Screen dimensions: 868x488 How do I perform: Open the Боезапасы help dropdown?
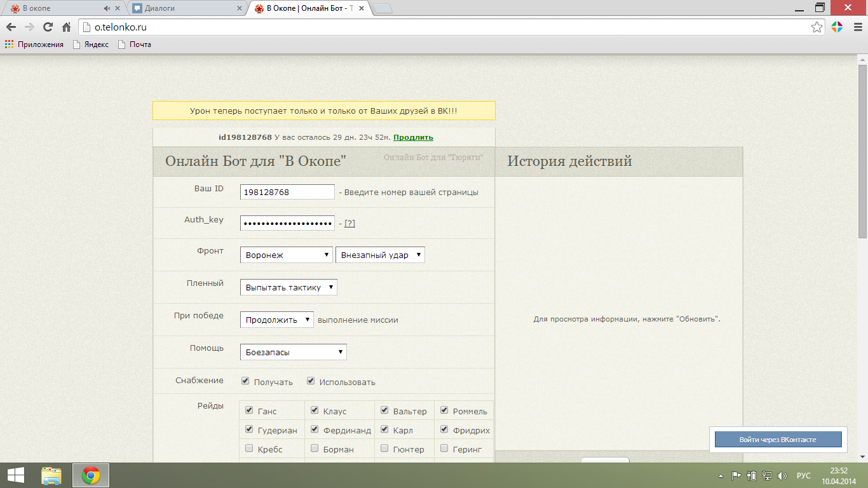tap(294, 352)
